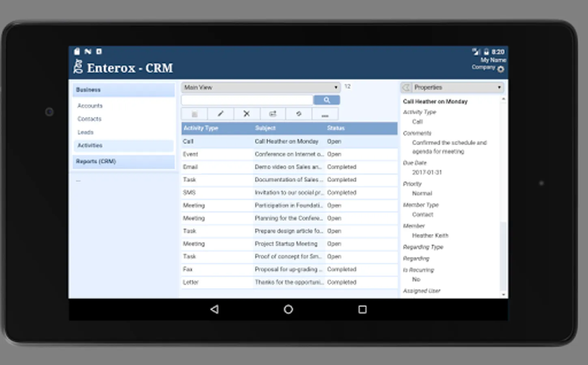
Task: Select the Call Heather on Monday row
Action: pos(289,142)
